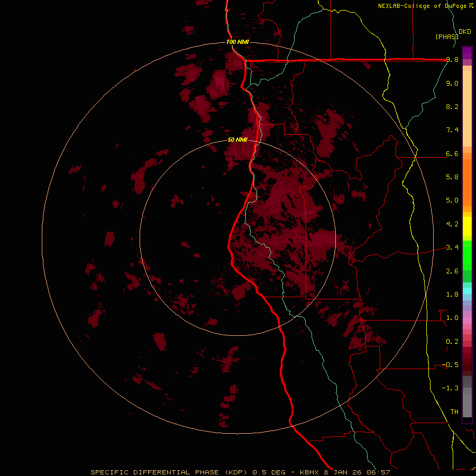
Task: Click the 9.8 legend value
Action: point(452,60)
